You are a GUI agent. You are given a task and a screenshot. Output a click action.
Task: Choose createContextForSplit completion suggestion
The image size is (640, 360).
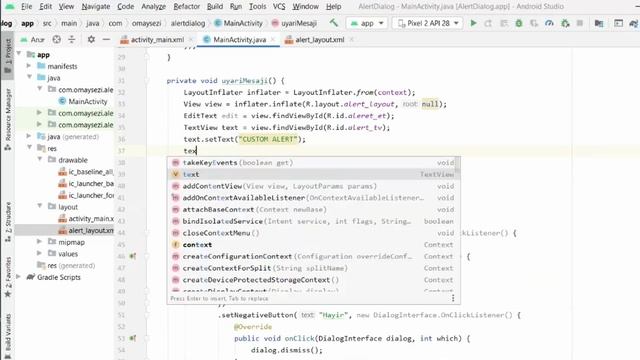click(x=313, y=268)
